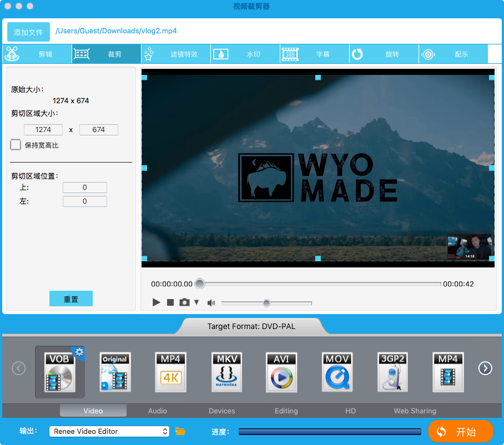Click the concentric circles music icon
Image resolution: width=504 pixels, height=445 pixels.
click(x=428, y=54)
